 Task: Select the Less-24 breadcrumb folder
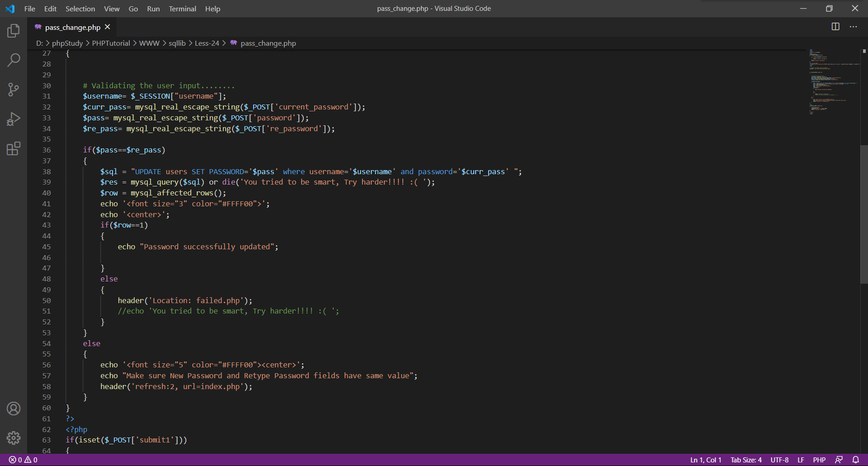pyautogui.click(x=207, y=43)
